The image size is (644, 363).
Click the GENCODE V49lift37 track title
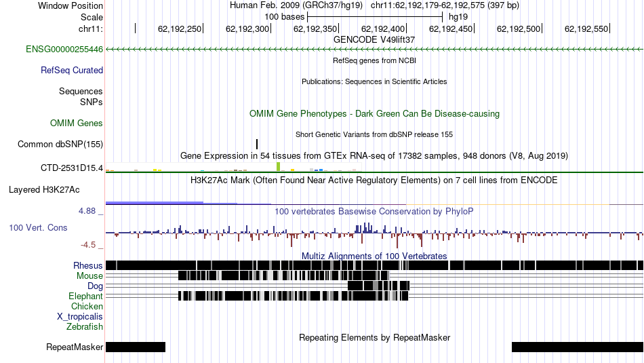pos(374,40)
